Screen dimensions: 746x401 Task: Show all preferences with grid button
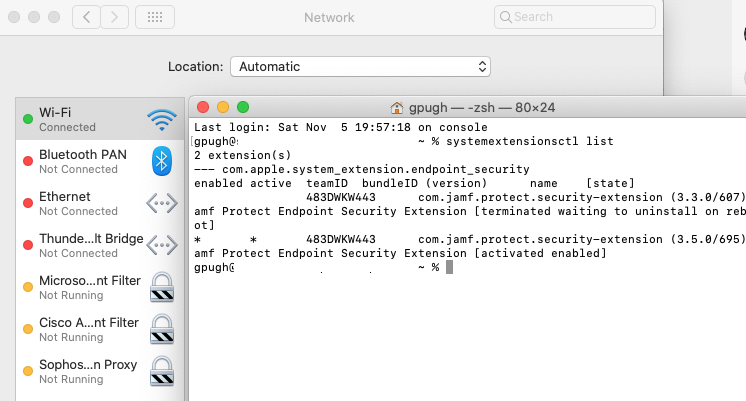pyautogui.click(x=155, y=18)
